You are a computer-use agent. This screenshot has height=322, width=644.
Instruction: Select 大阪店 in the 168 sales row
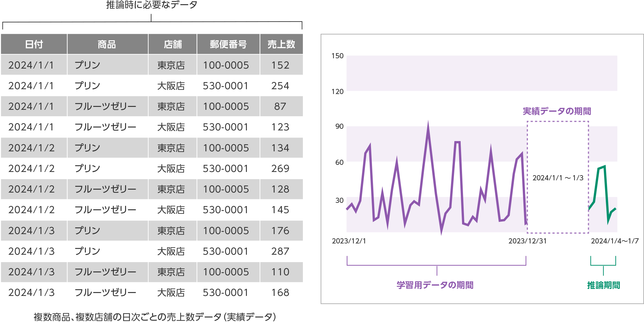click(x=171, y=292)
